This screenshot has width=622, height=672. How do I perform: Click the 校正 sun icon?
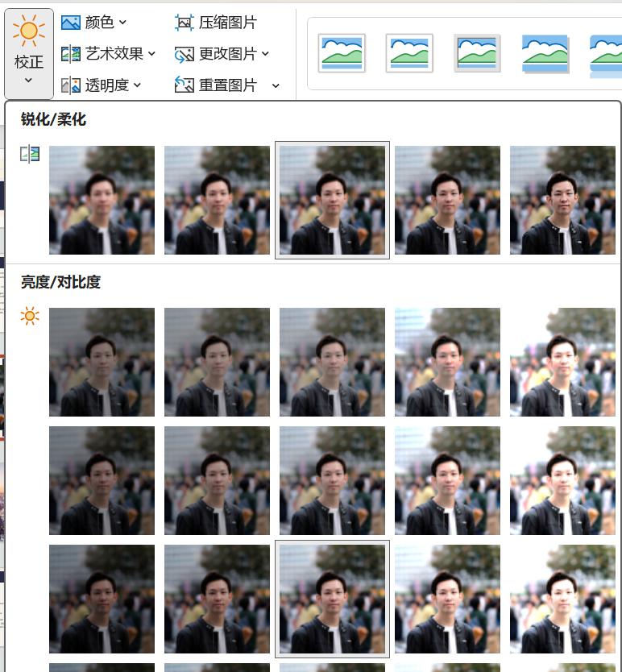click(x=29, y=31)
